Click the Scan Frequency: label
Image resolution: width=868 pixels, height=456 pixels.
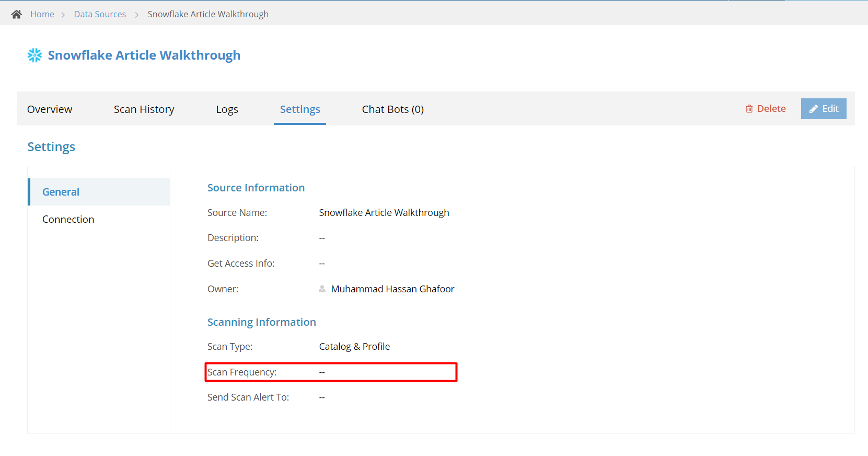[242, 372]
